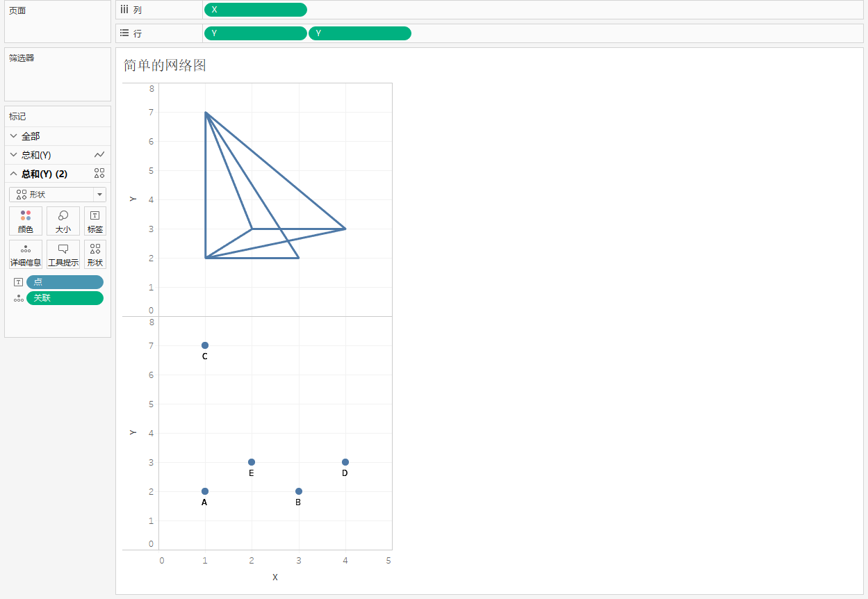Open the Label (标签) marks card
The height and width of the screenshot is (599, 868).
point(95,221)
